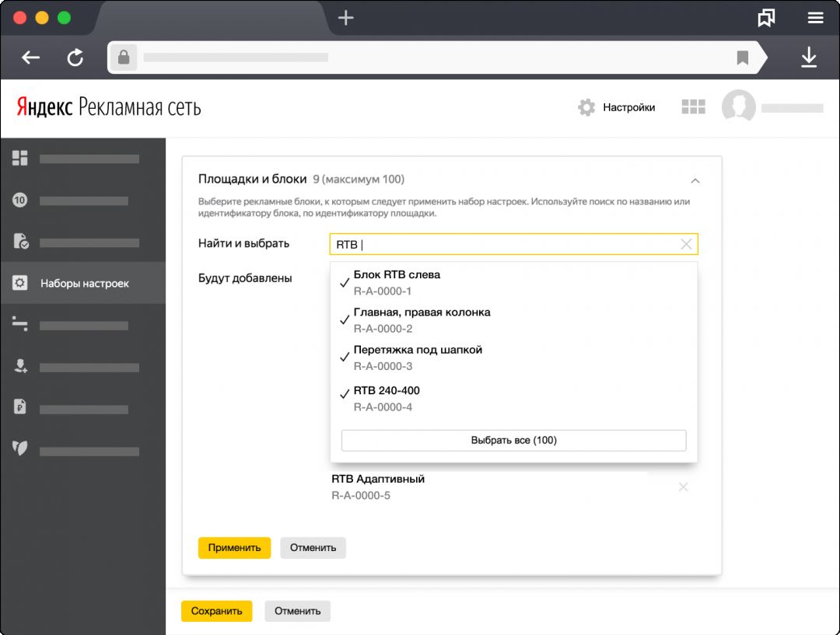This screenshot has width=840, height=635.
Task: Open "Настройки" in the header
Action: pos(618,107)
